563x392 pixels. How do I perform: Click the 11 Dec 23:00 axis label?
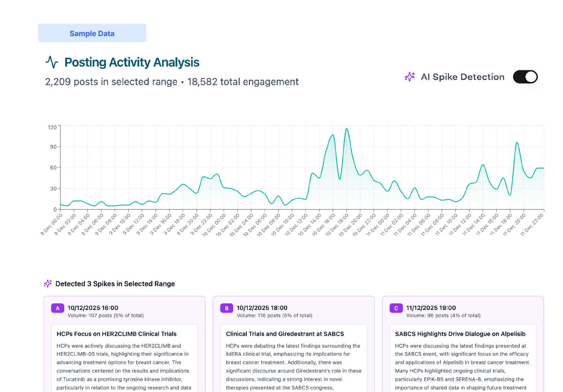[x=533, y=224]
